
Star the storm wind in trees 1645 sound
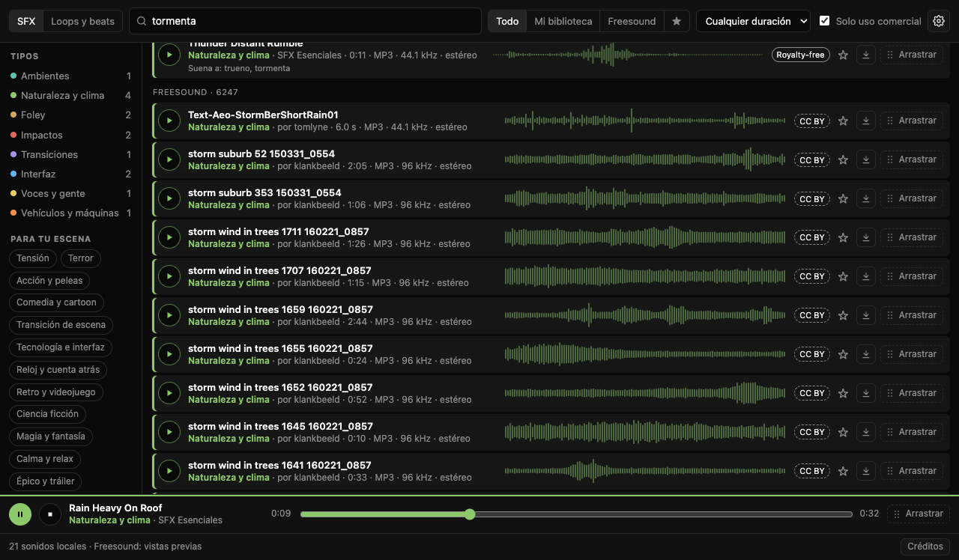tap(843, 432)
